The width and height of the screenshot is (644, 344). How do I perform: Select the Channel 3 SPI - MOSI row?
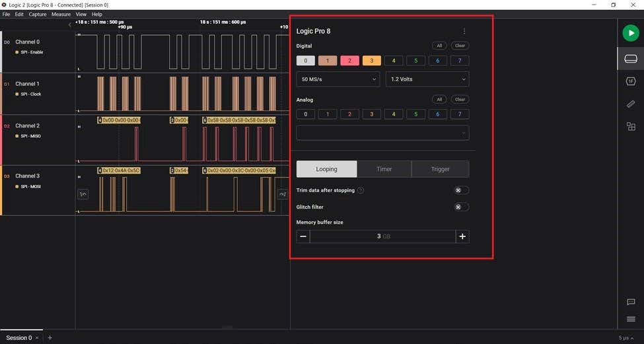(38, 190)
